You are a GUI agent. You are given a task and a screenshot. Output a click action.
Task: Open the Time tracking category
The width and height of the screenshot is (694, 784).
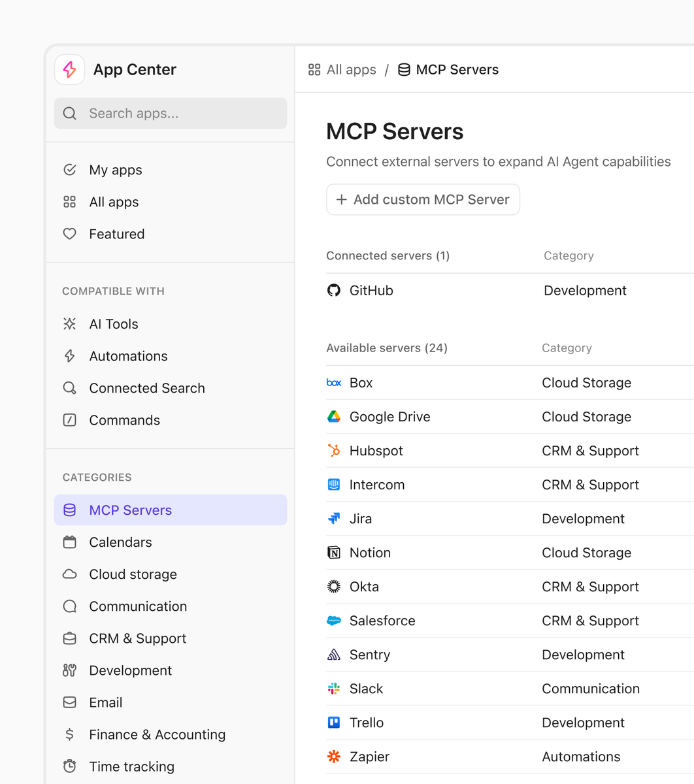171,766
